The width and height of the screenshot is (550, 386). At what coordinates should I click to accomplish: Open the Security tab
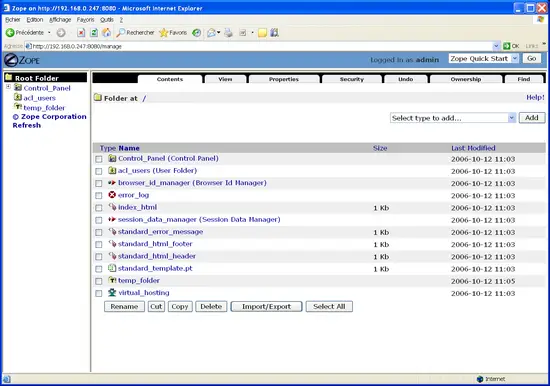pyautogui.click(x=352, y=79)
